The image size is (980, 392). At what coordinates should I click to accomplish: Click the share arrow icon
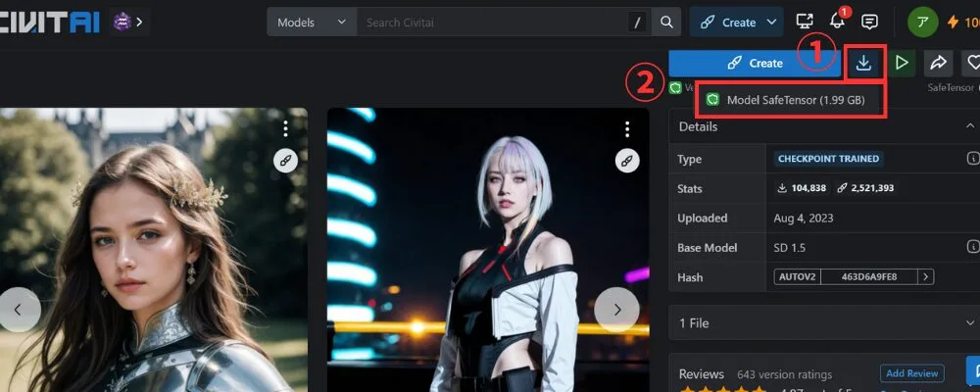coord(938,63)
